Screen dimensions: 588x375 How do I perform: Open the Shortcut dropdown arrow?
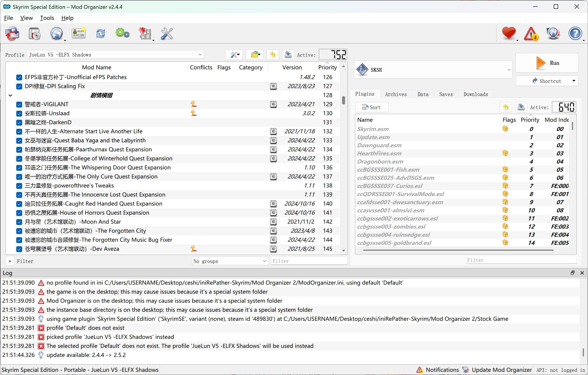click(x=574, y=81)
